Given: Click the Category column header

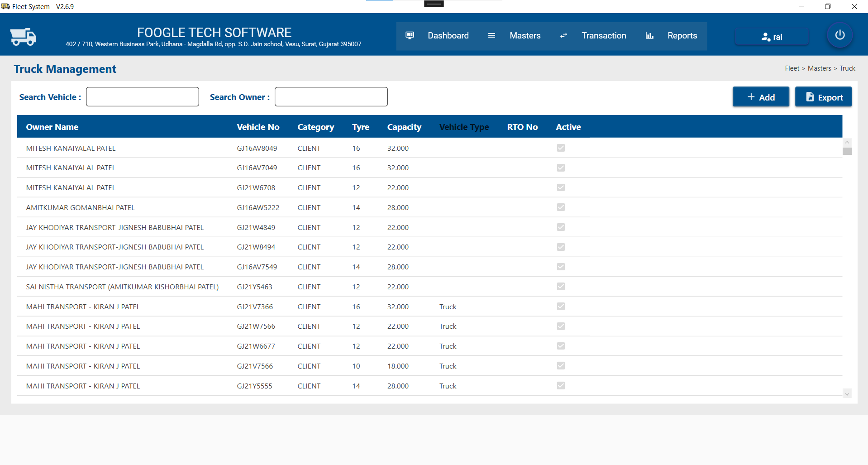Looking at the screenshot, I should [315, 127].
